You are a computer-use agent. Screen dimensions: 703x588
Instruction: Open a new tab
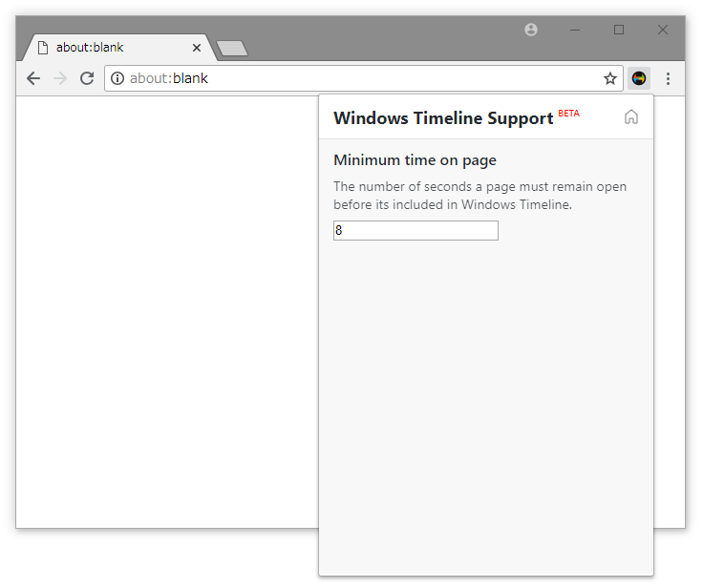coord(232,48)
